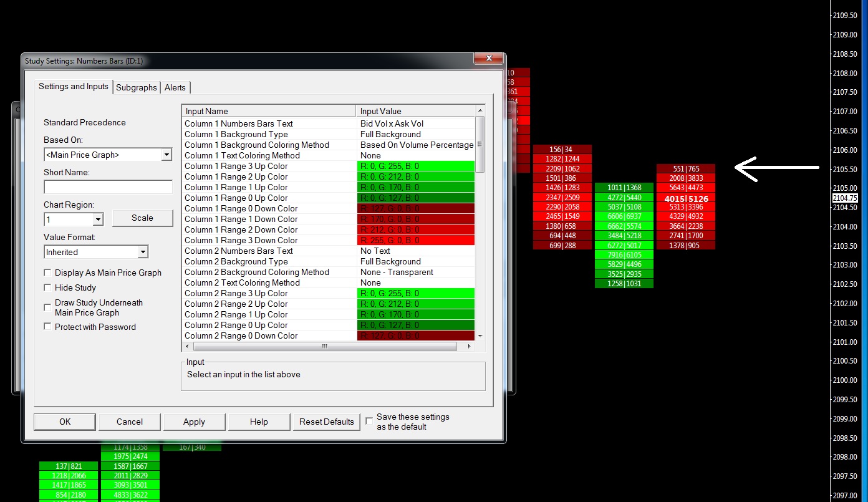Switch to the Subgraphs tab

tap(137, 87)
